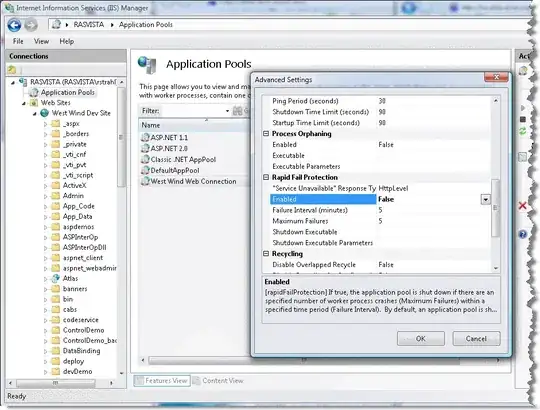Expand the _borders folder node
Viewport: 540px width, 410px height.
[x=45, y=134]
